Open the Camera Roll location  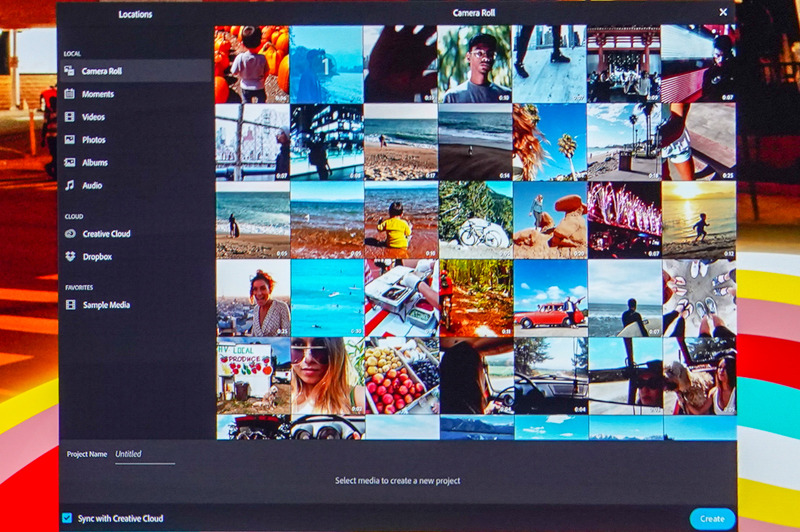(x=136, y=71)
